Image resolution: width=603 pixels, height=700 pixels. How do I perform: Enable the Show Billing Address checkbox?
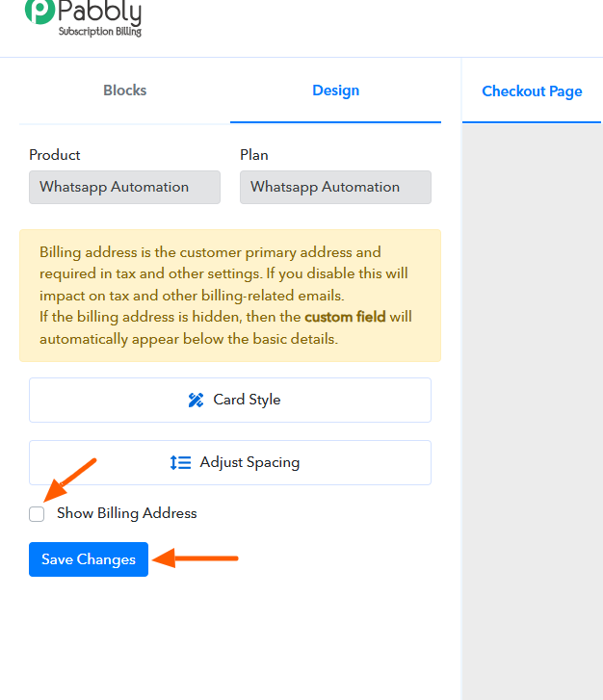pos(37,514)
